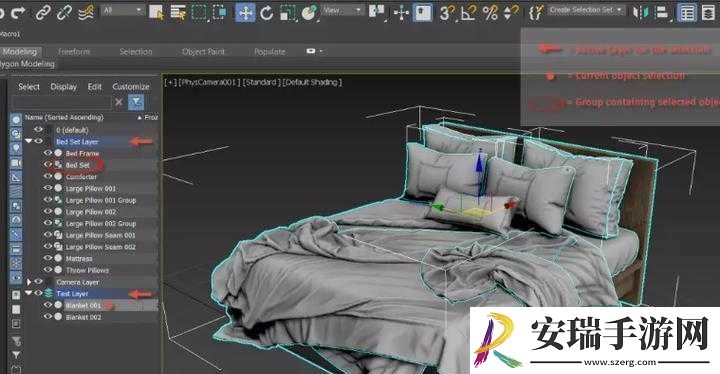This screenshot has width=720, height=374.
Task: Toggle the Layer Explorer button
Action: point(709,12)
